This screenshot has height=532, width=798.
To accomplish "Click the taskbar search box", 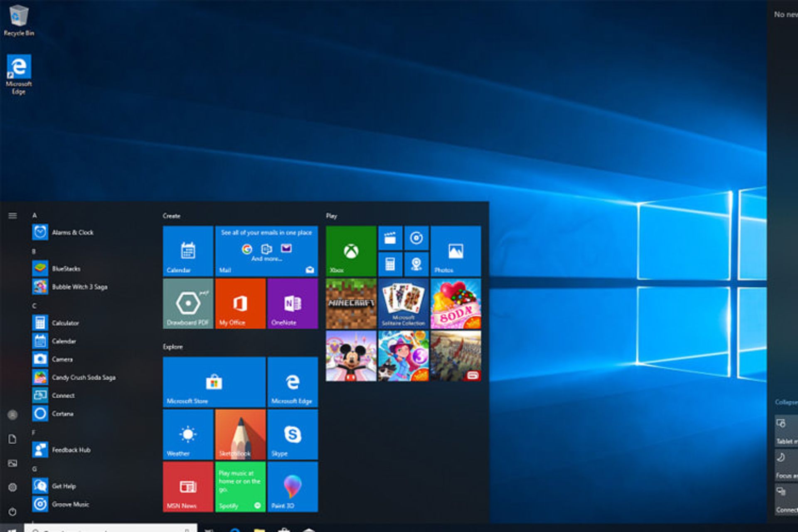I will (111, 528).
